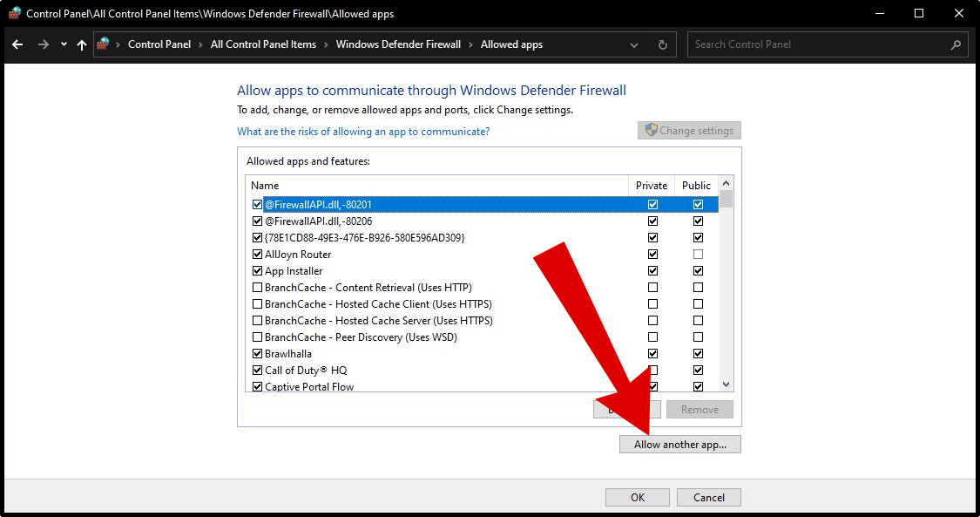Open the recent locations dropdown arrow
Viewport: 980px width, 517px height.
64,44
